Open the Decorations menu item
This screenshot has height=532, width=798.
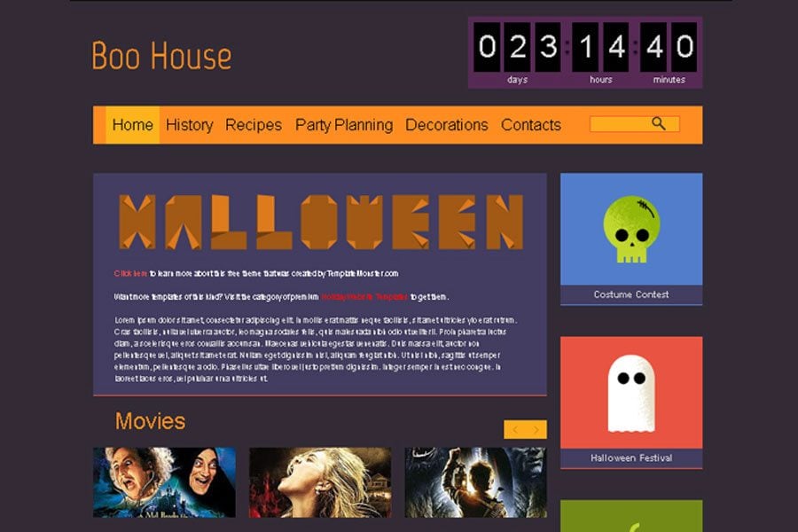click(x=446, y=125)
